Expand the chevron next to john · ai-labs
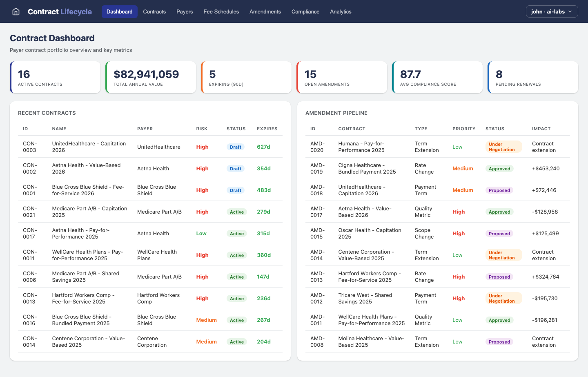Image resolution: width=588 pixels, height=377 pixels. click(x=570, y=11)
